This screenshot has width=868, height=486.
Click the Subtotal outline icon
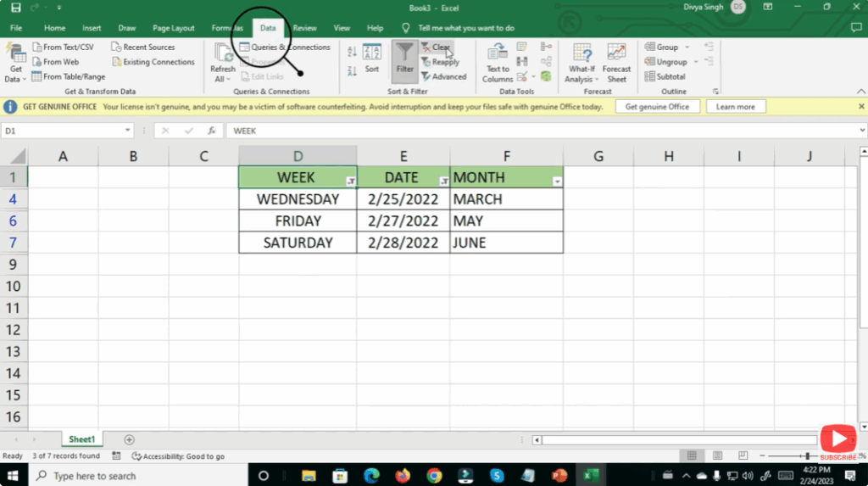coord(649,76)
